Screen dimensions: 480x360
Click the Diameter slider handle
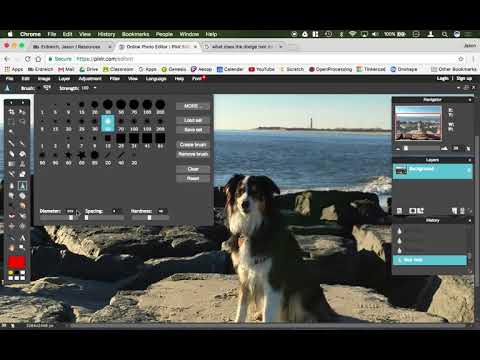71,218
